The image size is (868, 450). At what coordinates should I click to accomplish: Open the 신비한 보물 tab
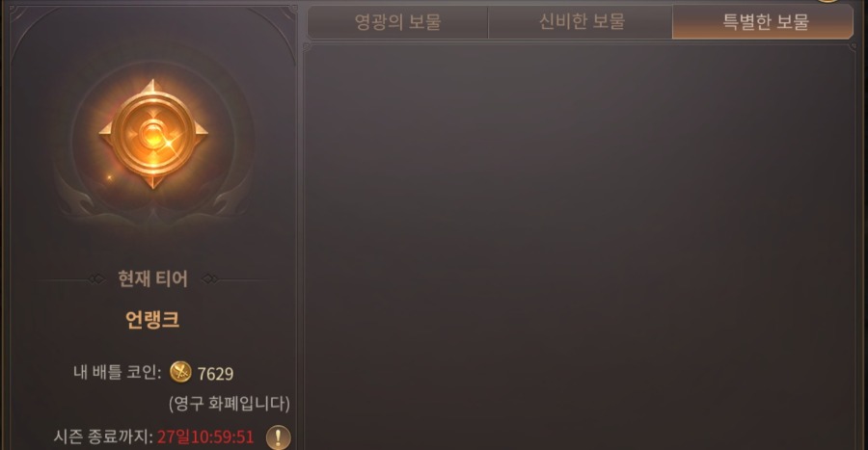(581, 22)
